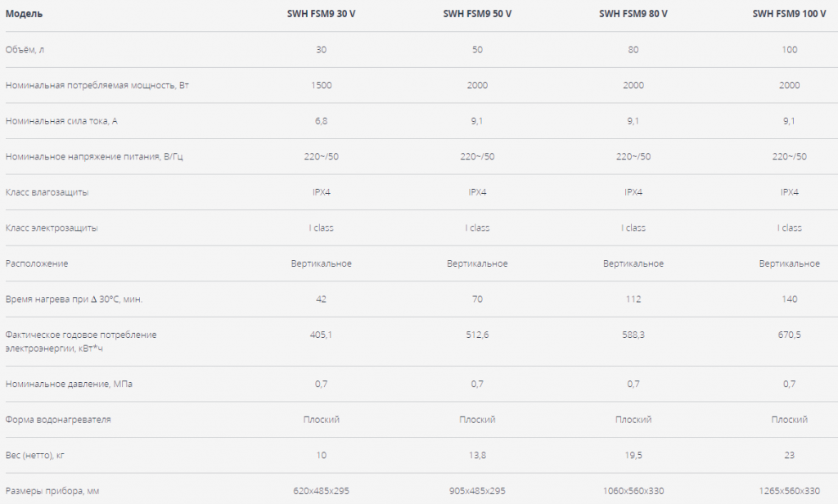Click the IPX4 value under SWH FSM9 50 V
This screenshot has width=838, height=504.
477,192
